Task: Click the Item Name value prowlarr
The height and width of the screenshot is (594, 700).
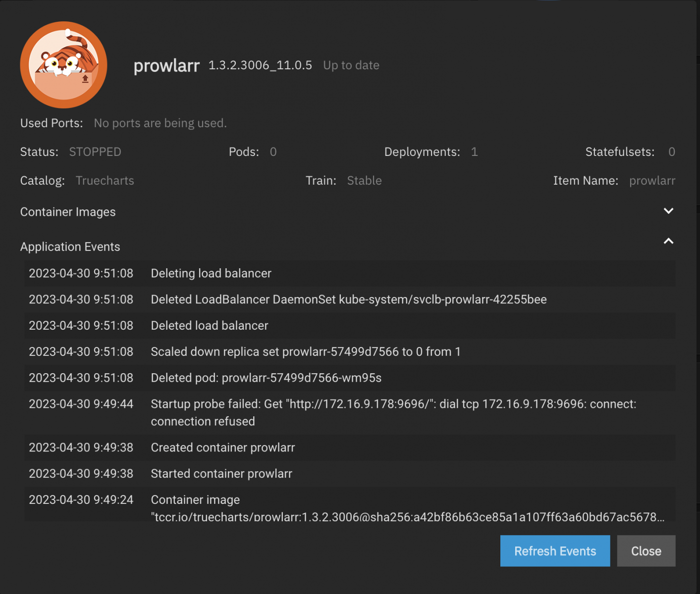Action: [x=652, y=181]
